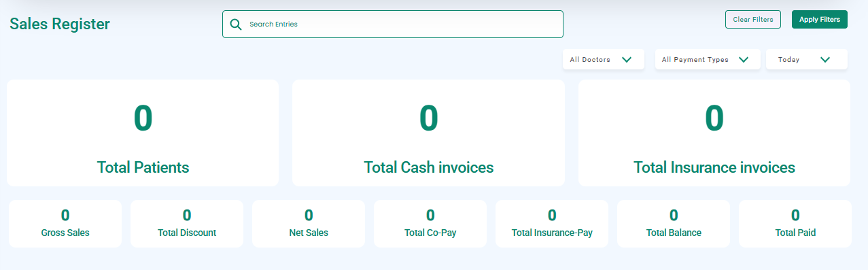The image size is (868, 270).
Task: Click the Today chevron arrow
Action: coord(825,60)
